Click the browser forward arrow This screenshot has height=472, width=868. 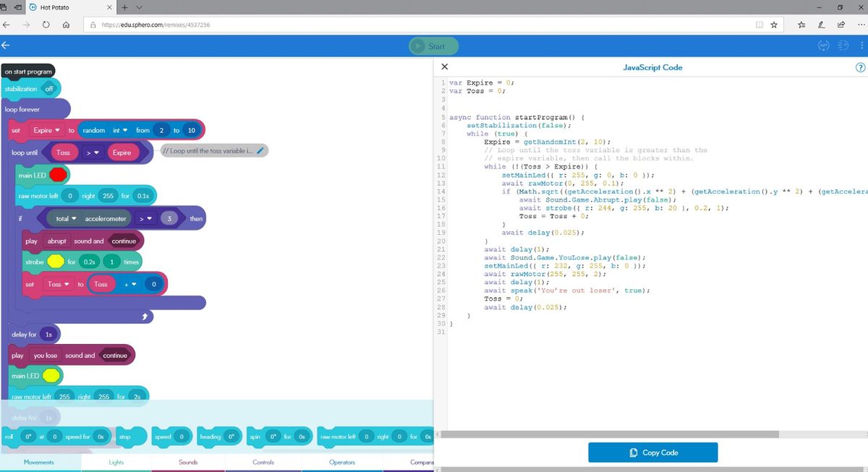pos(26,25)
